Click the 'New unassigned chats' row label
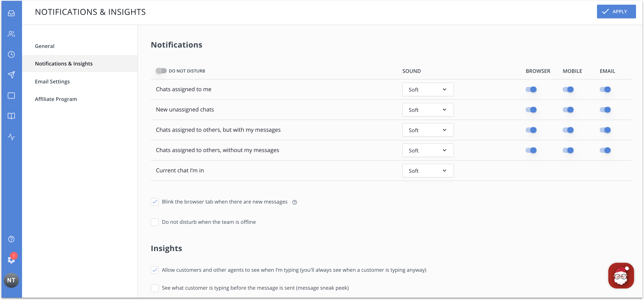The height and width of the screenshot is (300, 644). [x=185, y=110]
